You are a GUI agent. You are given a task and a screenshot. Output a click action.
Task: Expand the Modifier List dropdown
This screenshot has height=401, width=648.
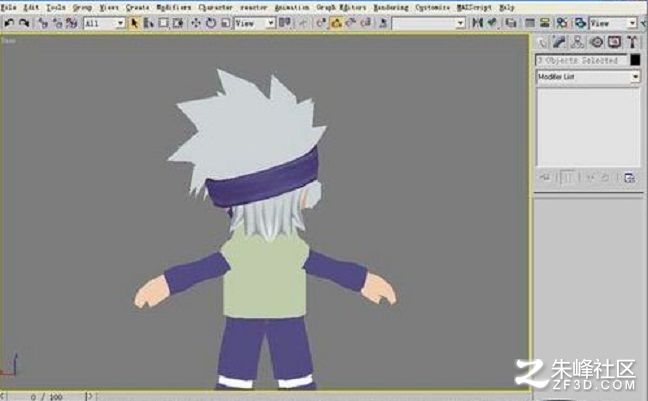(588, 77)
